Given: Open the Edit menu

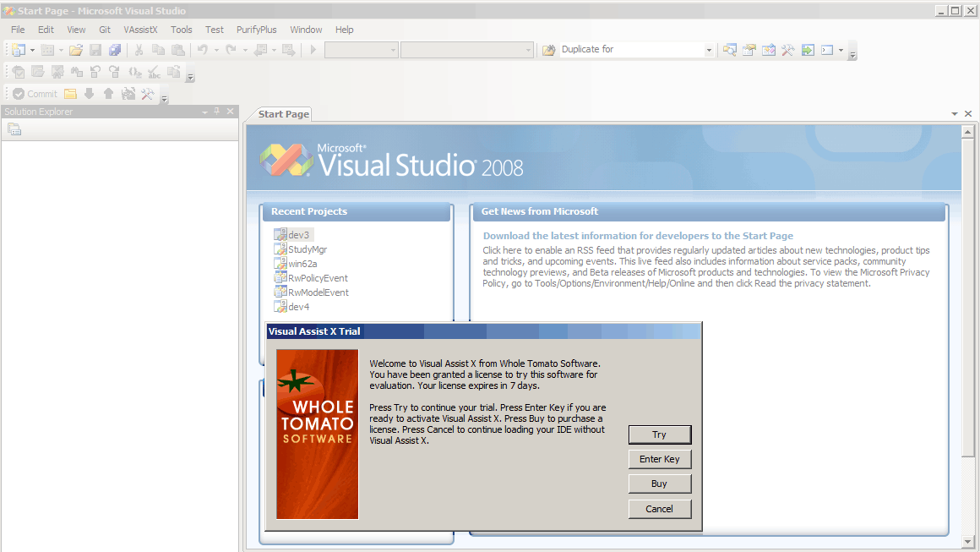Looking at the screenshot, I should (x=46, y=30).
